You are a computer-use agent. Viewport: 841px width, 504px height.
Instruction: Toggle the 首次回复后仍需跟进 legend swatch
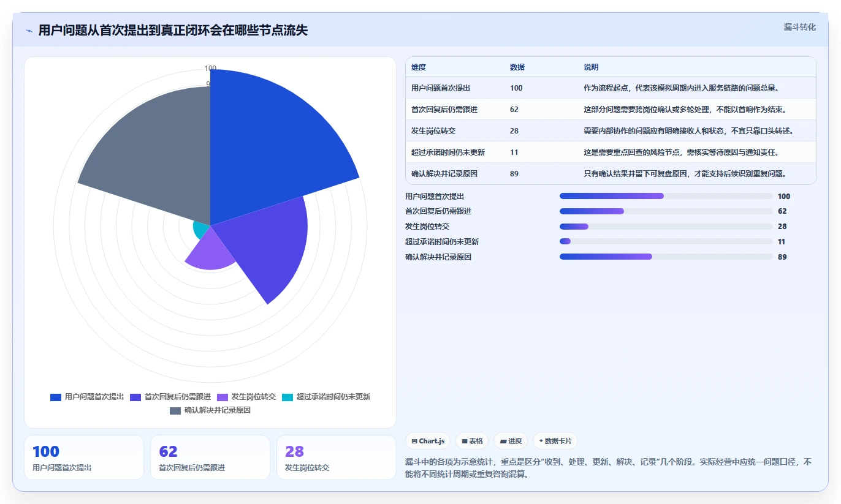tap(135, 397)
